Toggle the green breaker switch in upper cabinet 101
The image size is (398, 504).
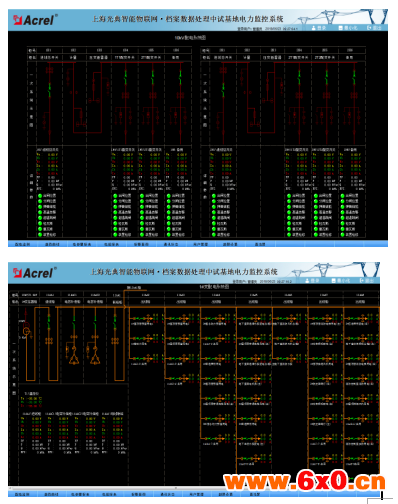click(x=50, y=89)
